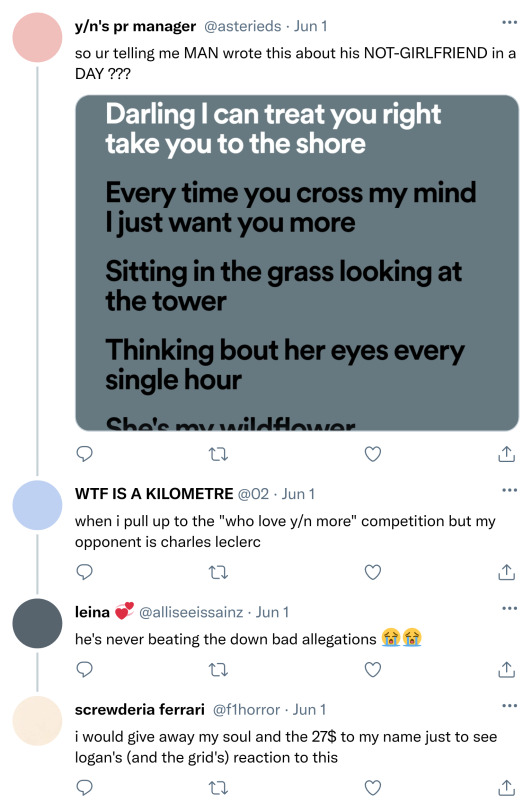Screen dimensions: 532x810
Task: Share the @02 tweet
Action: coord(506,572)
